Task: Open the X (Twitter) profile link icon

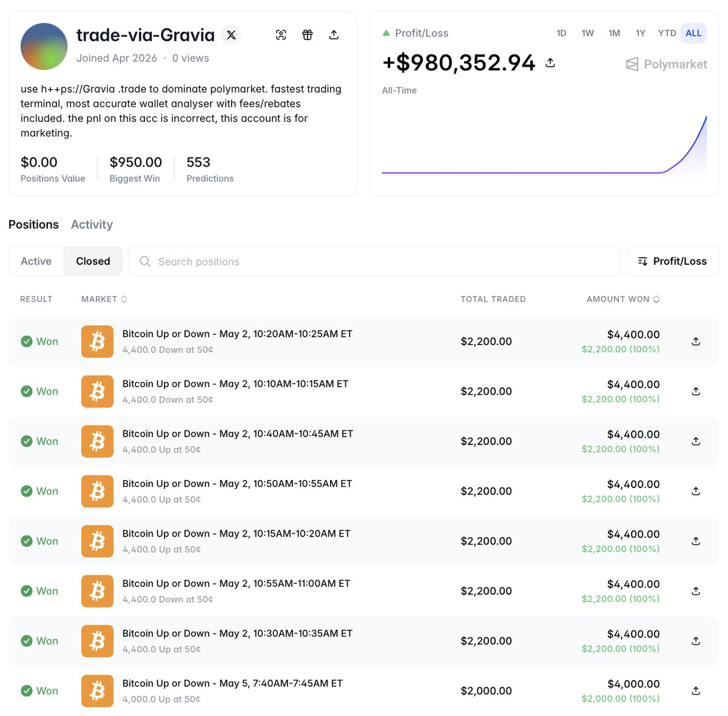Action: (x=231, y=35)
